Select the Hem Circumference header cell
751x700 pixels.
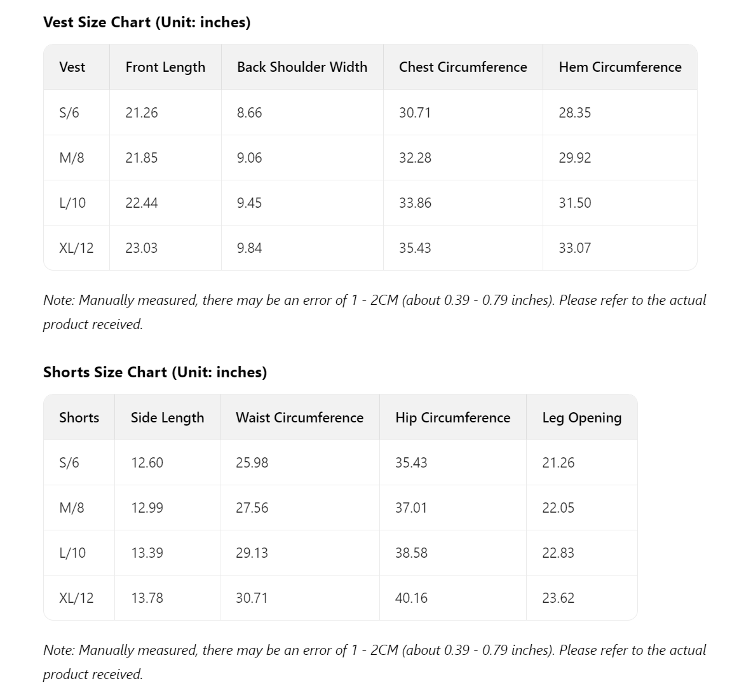(x=619, y=67)
